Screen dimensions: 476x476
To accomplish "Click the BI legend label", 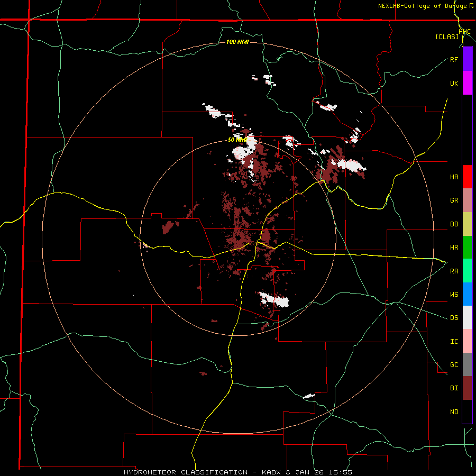I will point(454,388).
